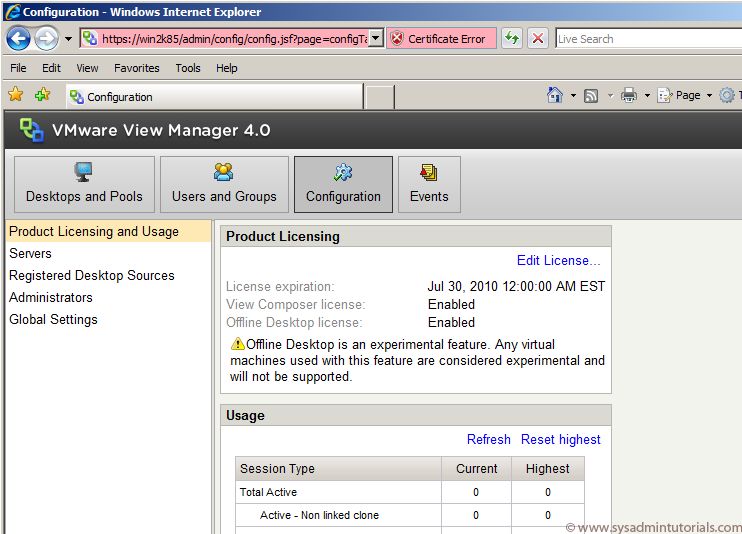Click the 'Offline Desktop license:' label

pyautogui.click(x=294, y=322)
